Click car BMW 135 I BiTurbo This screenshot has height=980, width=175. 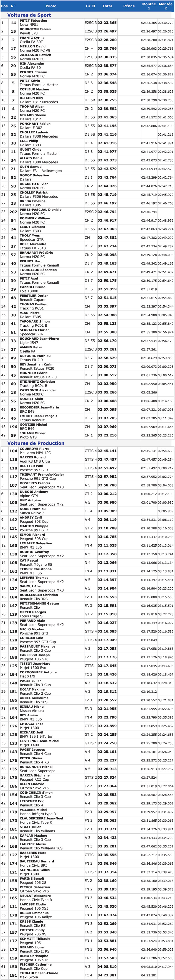click(36, 737)
